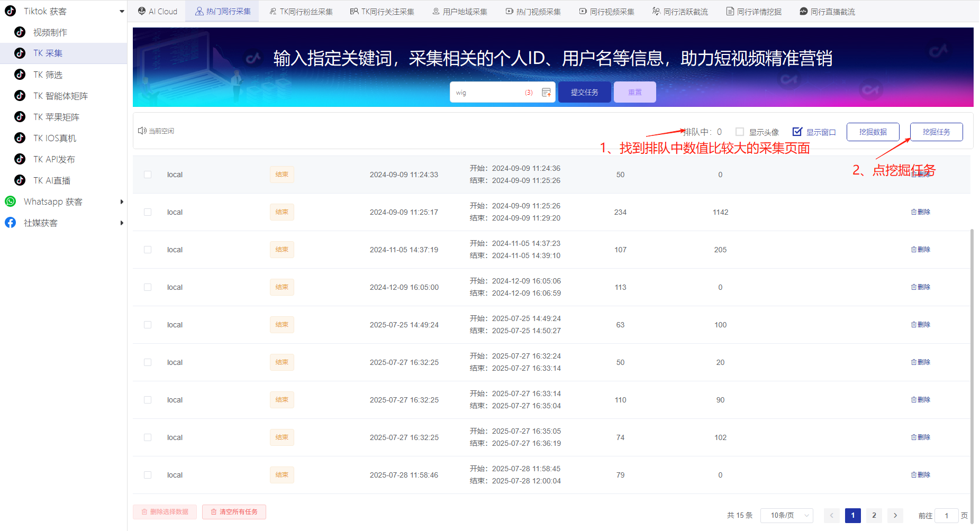Click the speaker icon beside 当前空闲

click(142, 131)
